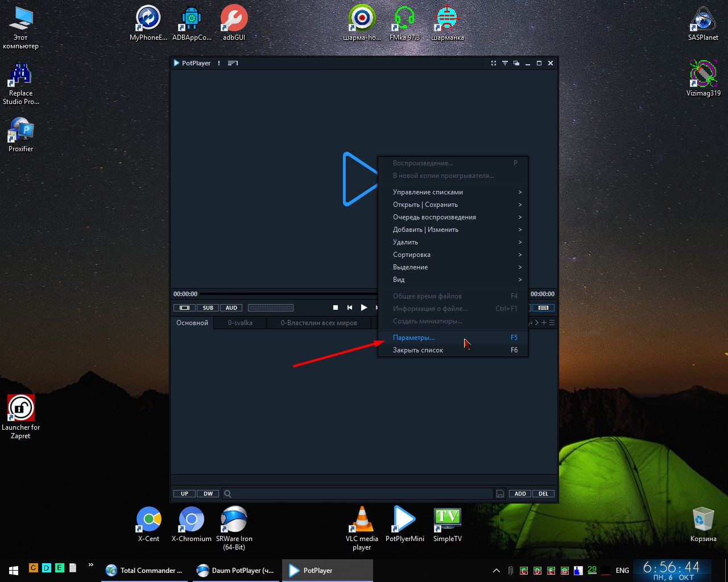
Task: Click the fullscreen icon in title bar
Action: tap(493, 63)
